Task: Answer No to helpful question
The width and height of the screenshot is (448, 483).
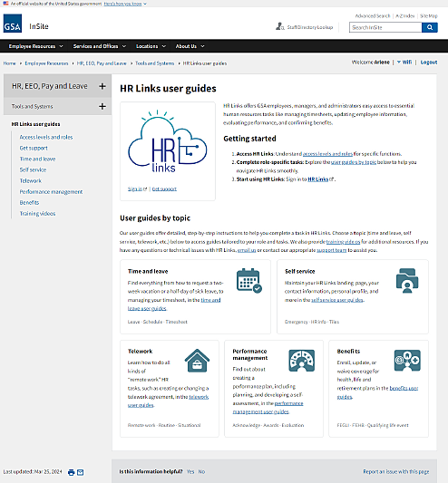Action: coord(201,472)
